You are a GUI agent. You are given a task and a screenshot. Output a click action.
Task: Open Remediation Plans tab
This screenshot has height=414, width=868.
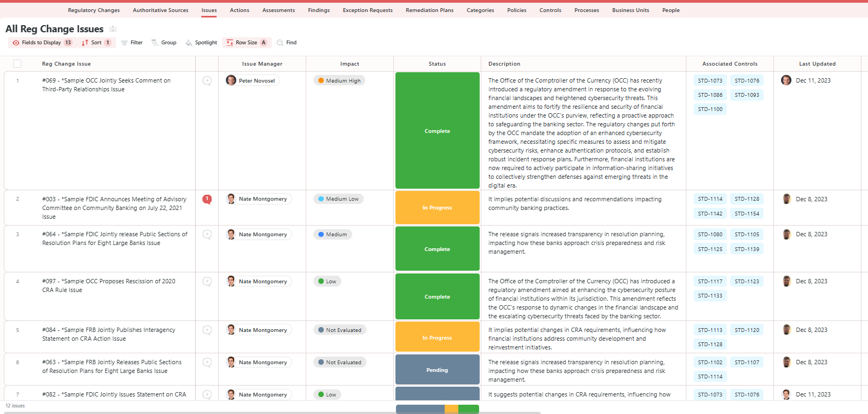point(429,10)
